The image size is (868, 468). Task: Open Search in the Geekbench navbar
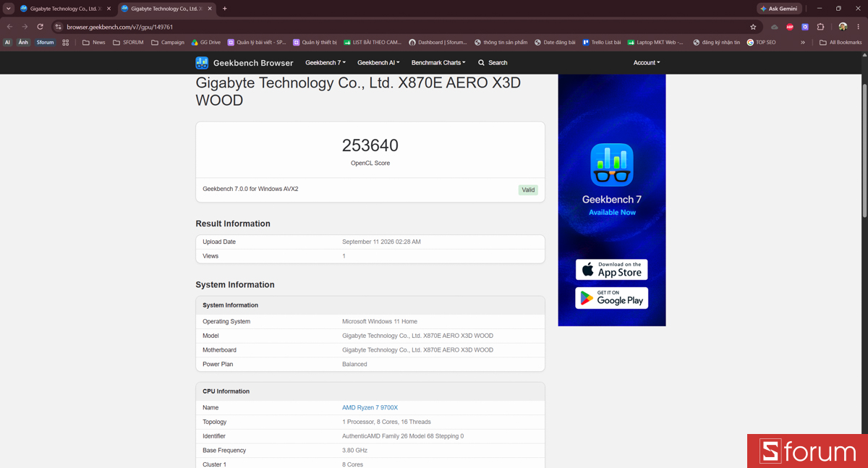point(493,63)
